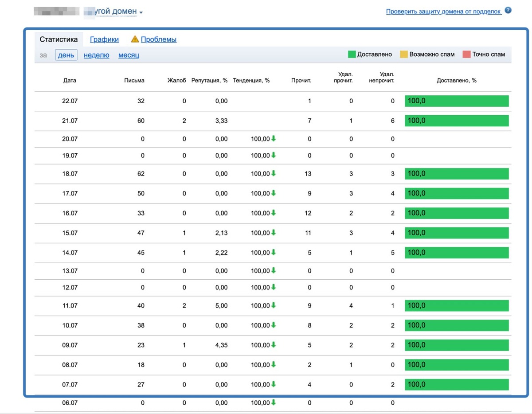Image resolution: width=532 pixels, height=414 pixels.
Task: Click reputation value 4,35
Action: coord(221,345)
